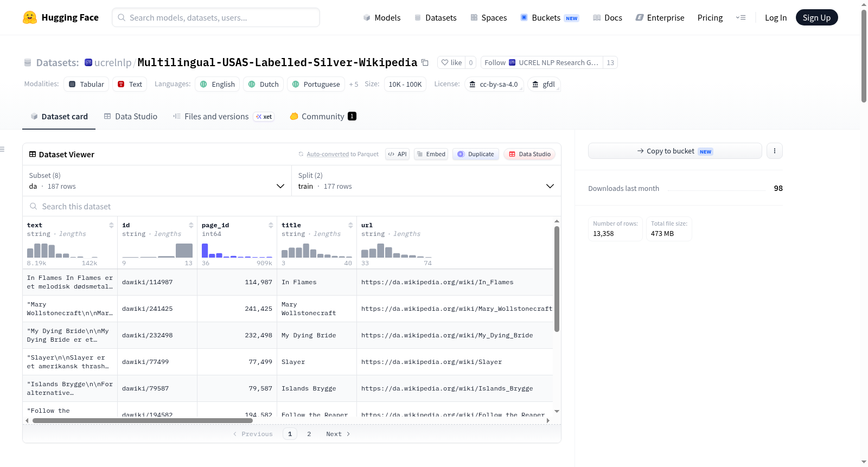Show the +5 additional languages
This screenshot has width=868, height=467.
pos(354,85)
